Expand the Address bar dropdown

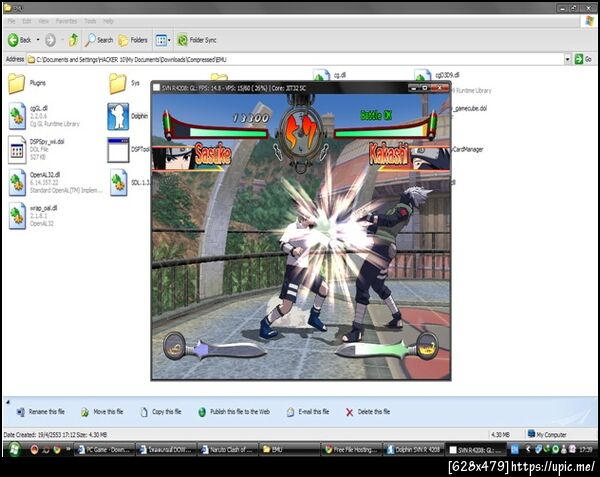click(567, 59)
